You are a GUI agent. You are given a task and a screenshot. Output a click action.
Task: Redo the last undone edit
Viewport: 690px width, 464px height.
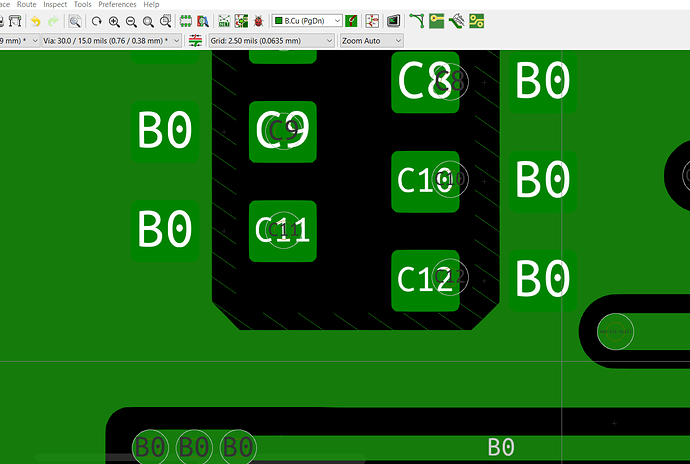53,21
